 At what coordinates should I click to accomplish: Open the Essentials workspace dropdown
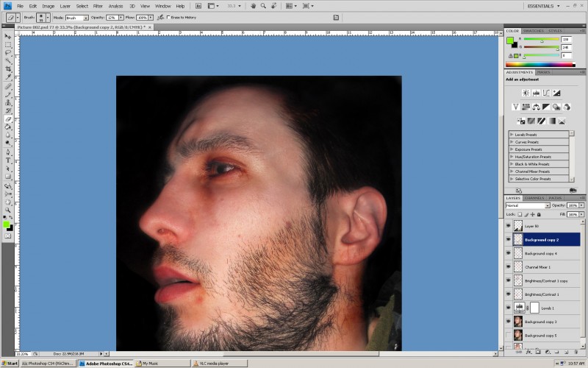point(543,6)
